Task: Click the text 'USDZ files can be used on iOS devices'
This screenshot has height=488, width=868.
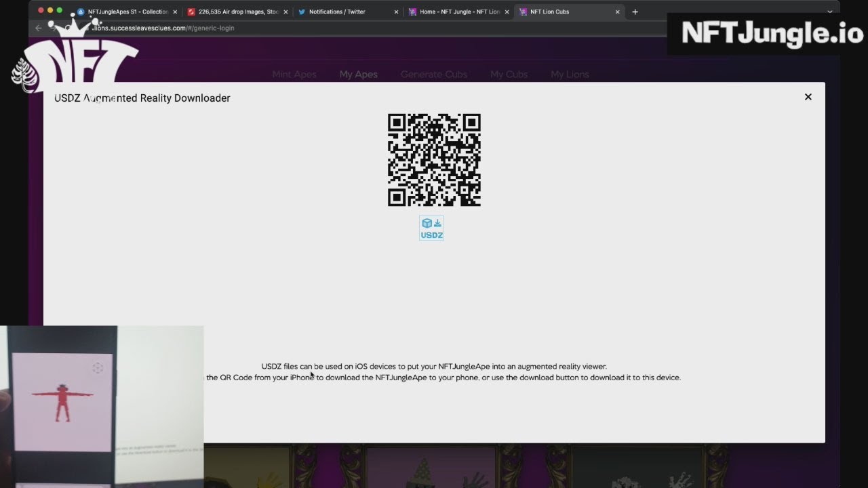Action: tap(329, 367)
